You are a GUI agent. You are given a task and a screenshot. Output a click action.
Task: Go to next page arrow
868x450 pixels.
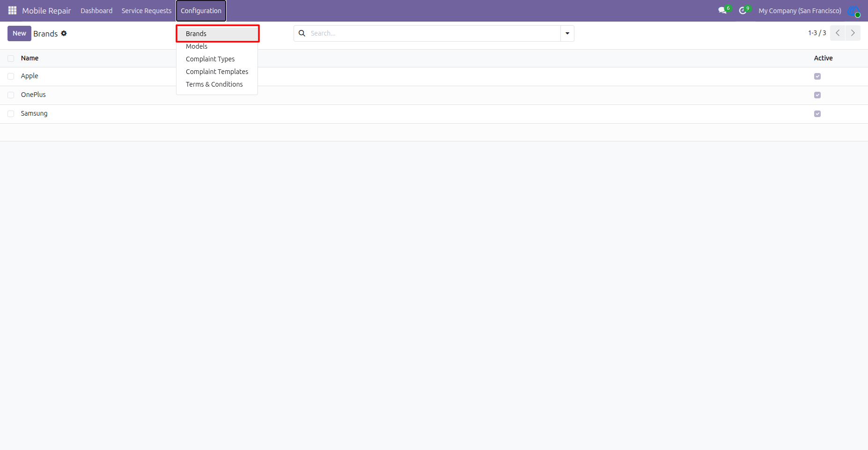click(853, 33)
